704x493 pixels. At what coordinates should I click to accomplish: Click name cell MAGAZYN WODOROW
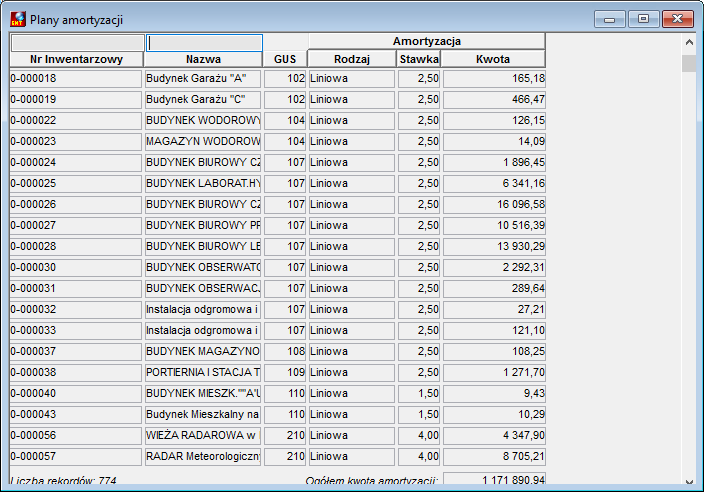coord(203,141)
